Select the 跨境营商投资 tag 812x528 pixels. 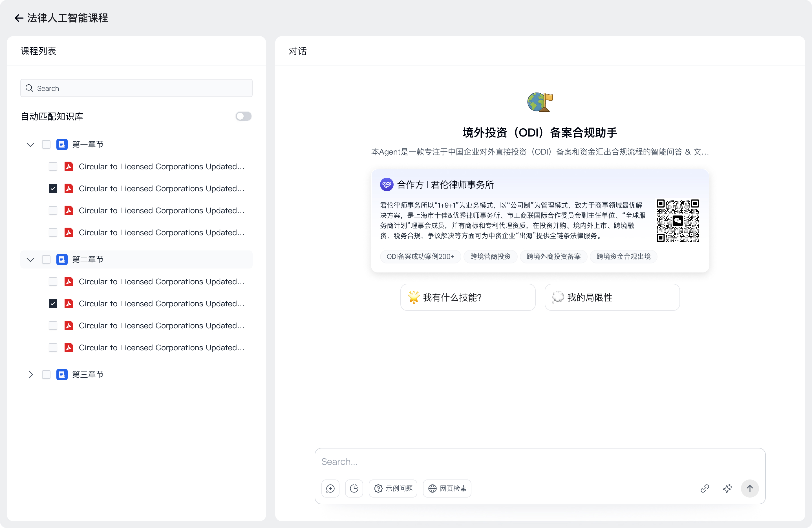[490, 256]
